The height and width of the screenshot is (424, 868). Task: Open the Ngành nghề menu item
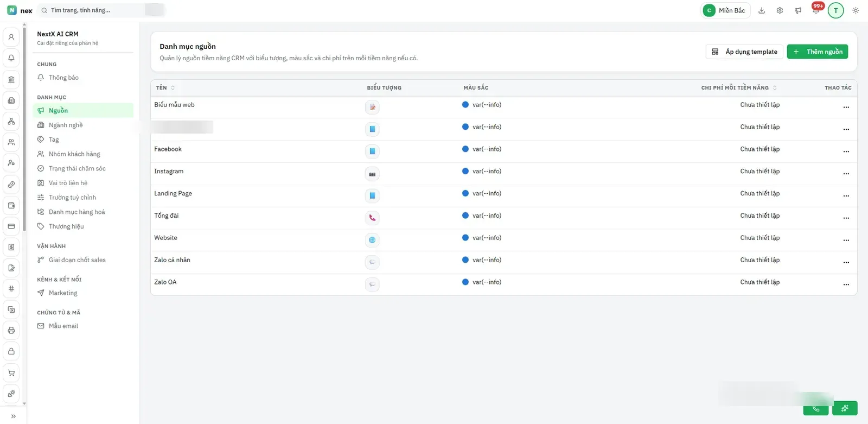pos(83,125)
